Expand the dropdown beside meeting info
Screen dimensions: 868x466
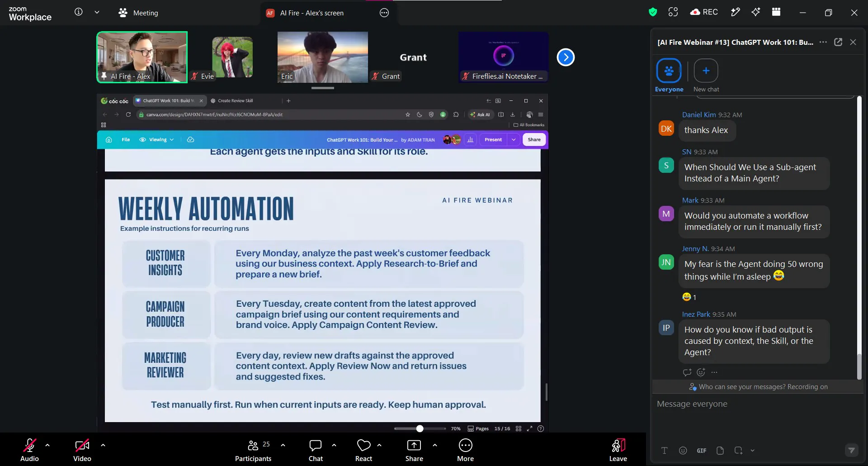click(97, 12)
